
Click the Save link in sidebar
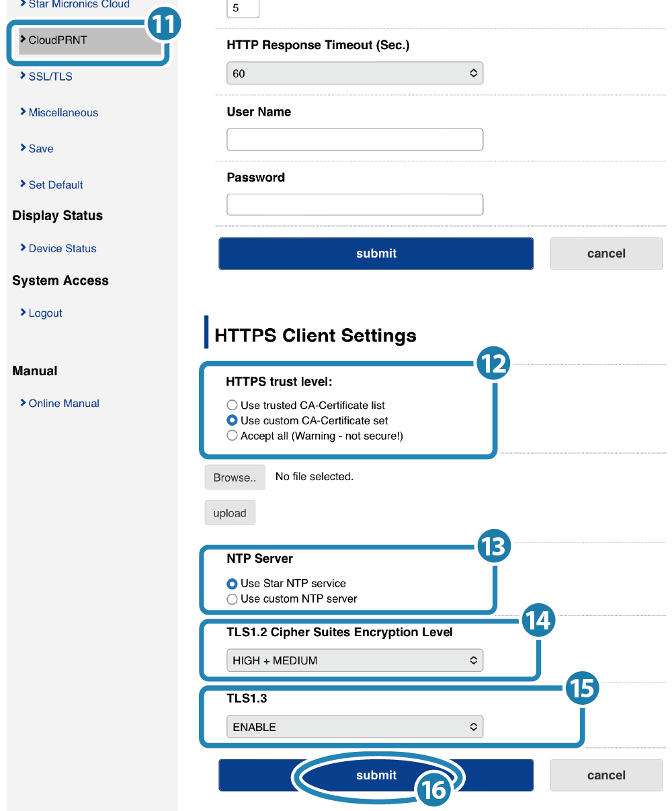[41, 149]
